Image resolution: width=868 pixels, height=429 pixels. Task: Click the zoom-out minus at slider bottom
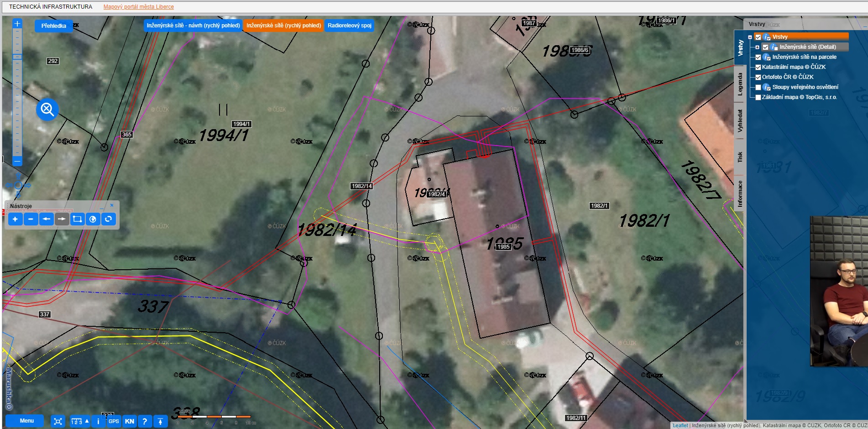(17, 161)
